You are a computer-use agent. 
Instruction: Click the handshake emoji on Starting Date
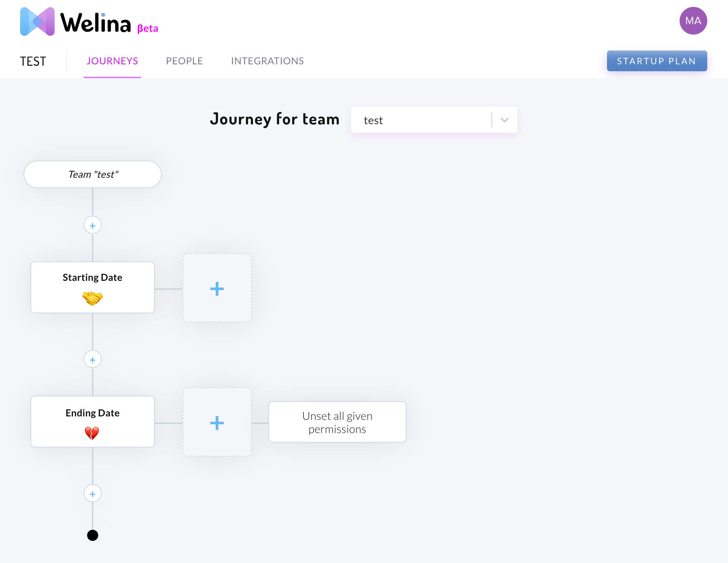click(93, 298)
